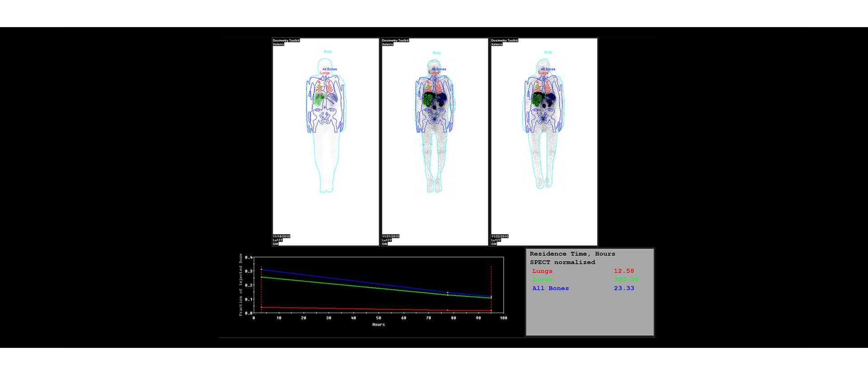Click the Residence Time, Hours heading
This screenshot has width=868, height=375.
(x=572, y=254)
